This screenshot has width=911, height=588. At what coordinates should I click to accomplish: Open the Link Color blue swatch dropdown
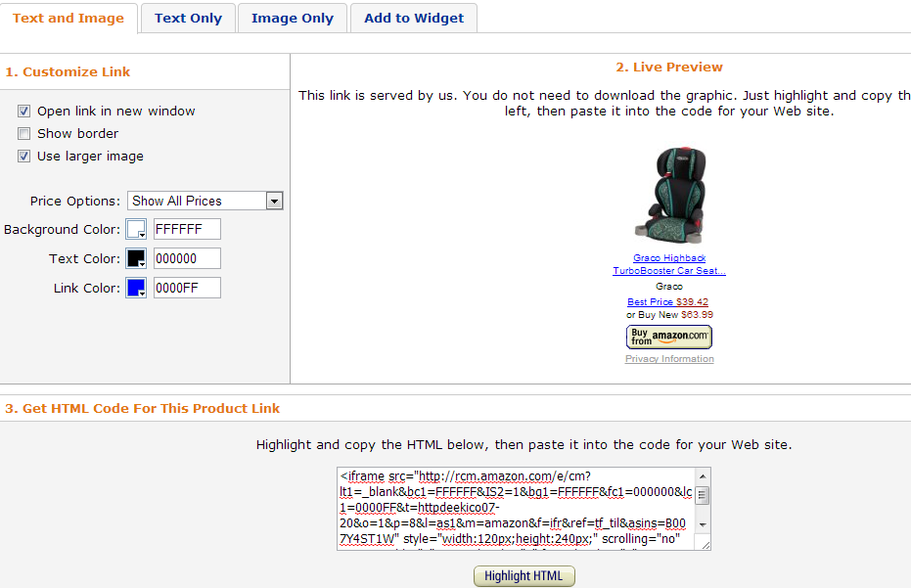pyautogui.click(x=136, y=288)
